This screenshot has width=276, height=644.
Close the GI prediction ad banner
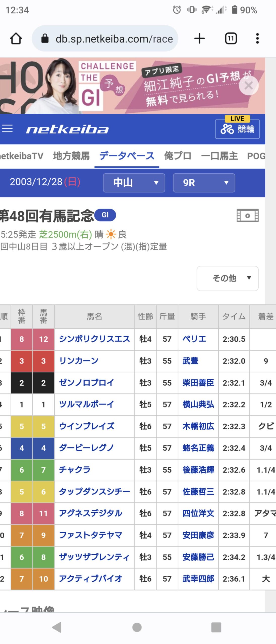248,86
